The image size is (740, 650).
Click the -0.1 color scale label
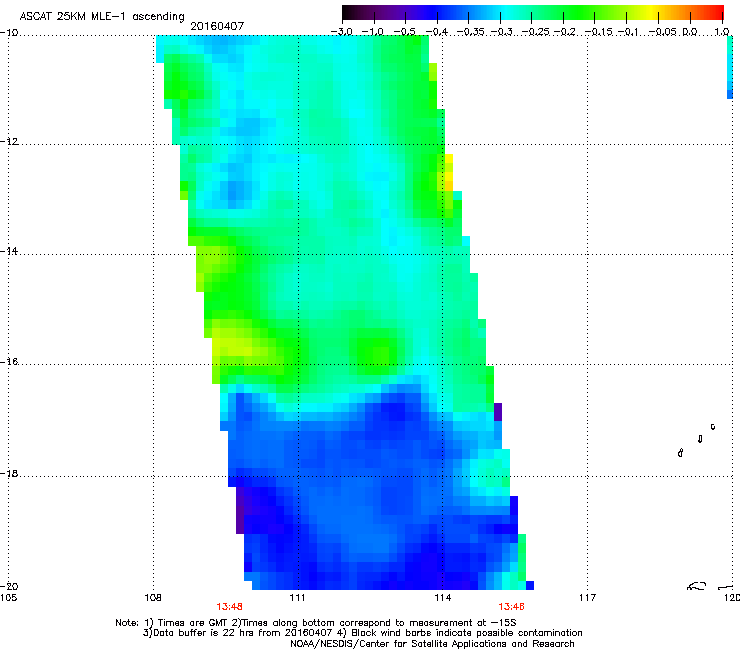629,32
